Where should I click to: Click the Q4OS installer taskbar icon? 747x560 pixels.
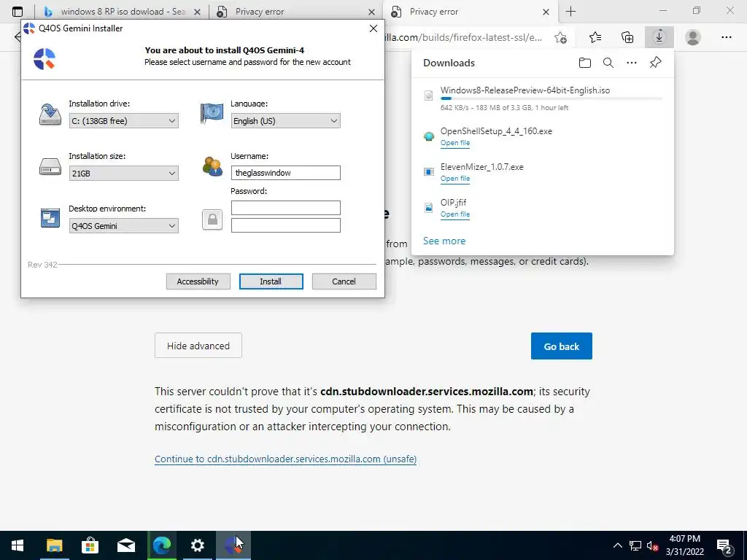tap(233, 545)
